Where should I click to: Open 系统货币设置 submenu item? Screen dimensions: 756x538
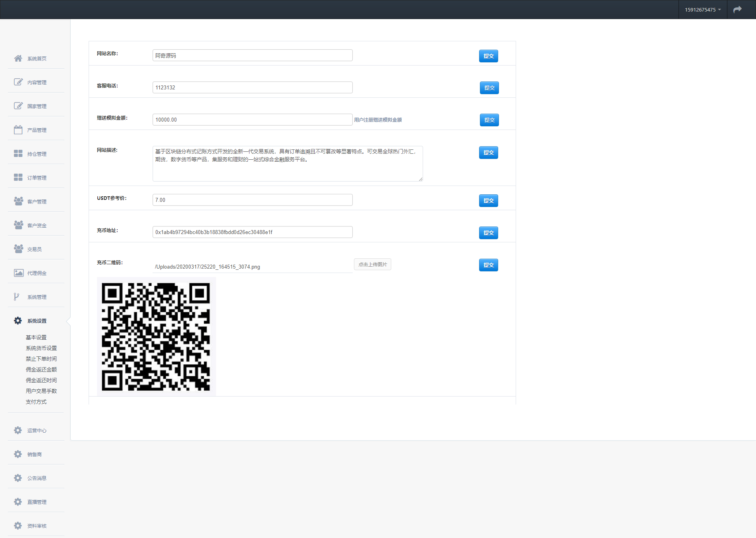[41, 348]
